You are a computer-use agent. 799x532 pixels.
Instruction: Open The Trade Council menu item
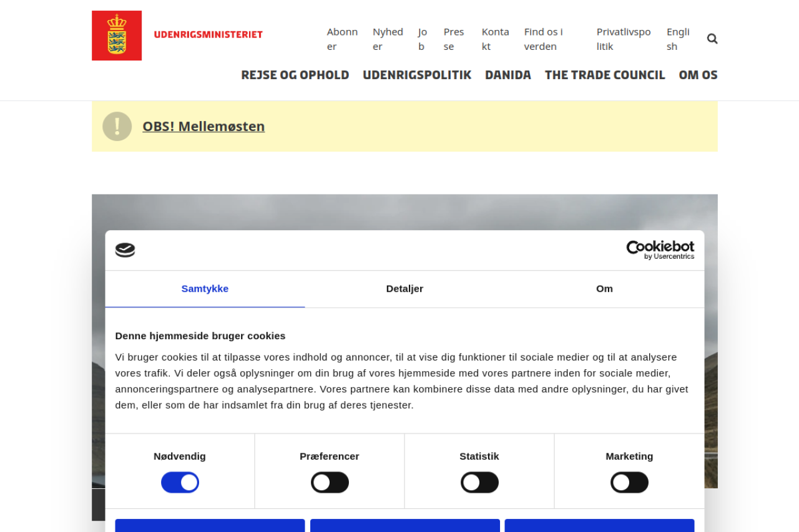coord(605,75)
